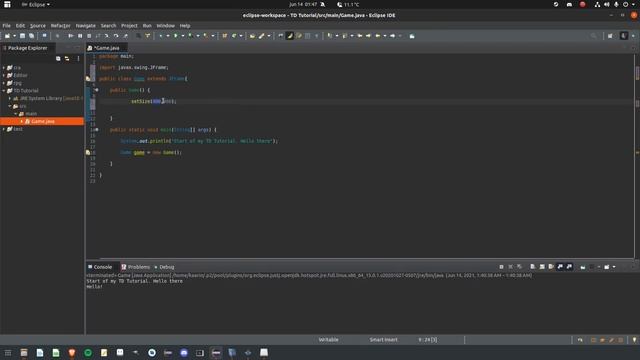Click the Clear Console icon
The height and width of the screenshot is (360, 640).
click(533, 267)
